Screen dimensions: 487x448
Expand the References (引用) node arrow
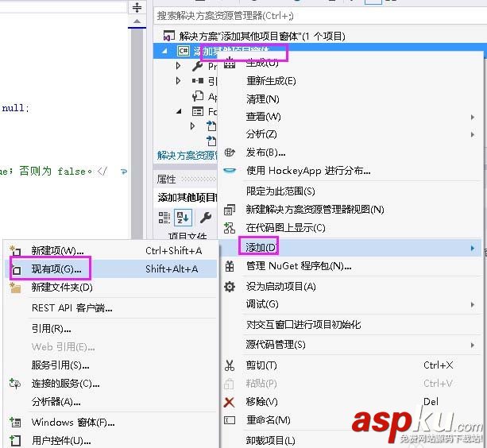[178, 81]
